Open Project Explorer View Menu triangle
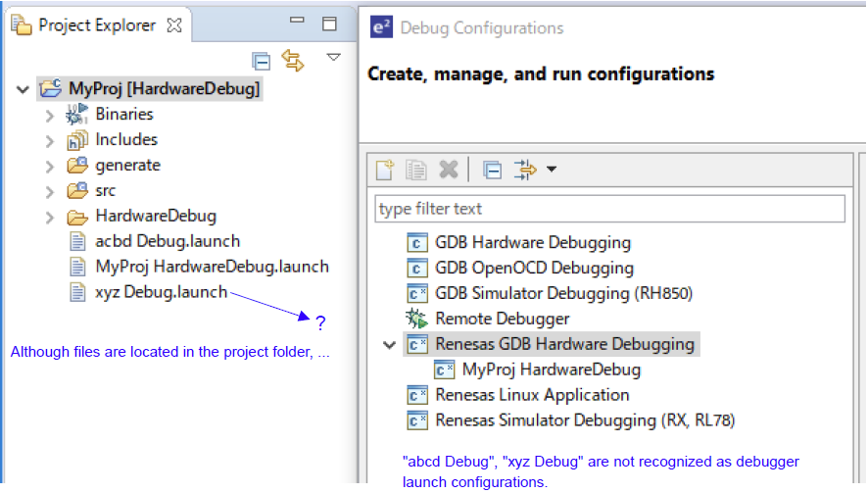The width and height of the screenshot is (868, 493). coord(333,58)
